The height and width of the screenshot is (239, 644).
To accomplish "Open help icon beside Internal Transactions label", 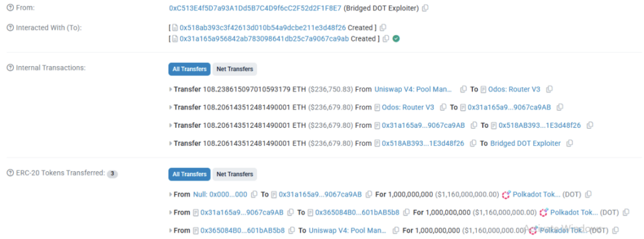I will (x=10, y=68).
